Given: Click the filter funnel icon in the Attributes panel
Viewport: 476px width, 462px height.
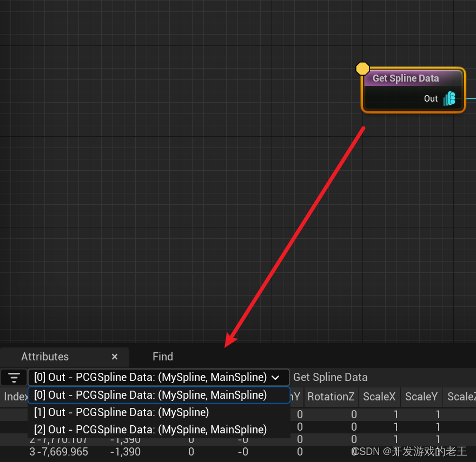Looking at the screenshot, I should pyautogui.click(x=14, y=377).
